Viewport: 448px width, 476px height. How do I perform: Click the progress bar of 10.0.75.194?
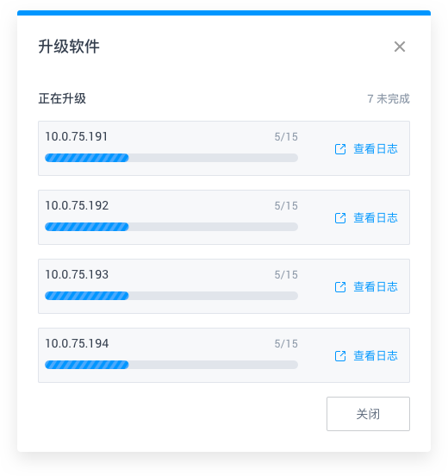tap(171, 365)
